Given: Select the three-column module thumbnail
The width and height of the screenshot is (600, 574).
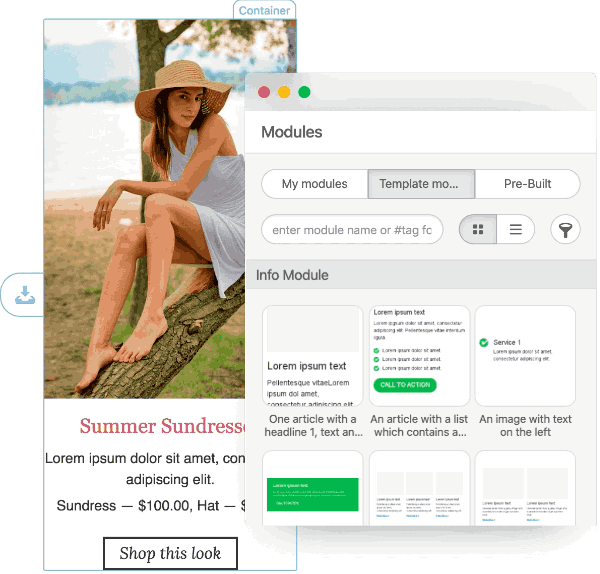Looking at the screenshot, I should click(x=419, y=489).
